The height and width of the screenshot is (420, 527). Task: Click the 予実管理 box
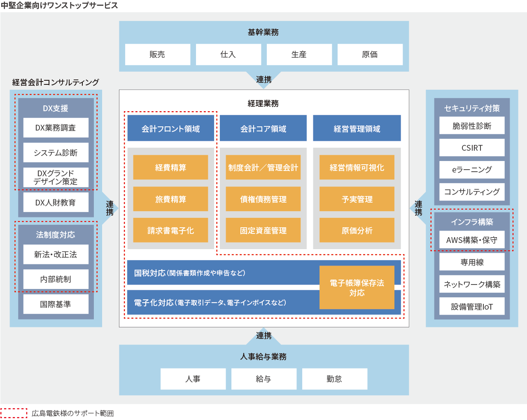point(357,199)
